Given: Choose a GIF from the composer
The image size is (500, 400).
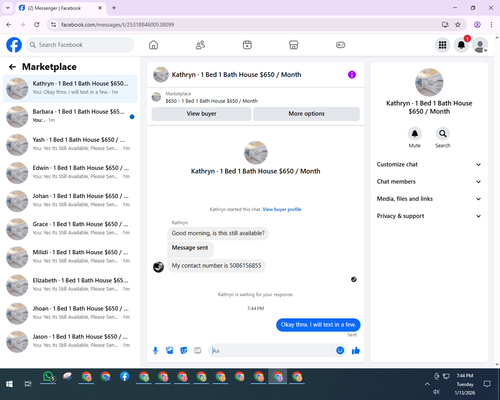Looking at the screenshot, I should coord(198,350).
